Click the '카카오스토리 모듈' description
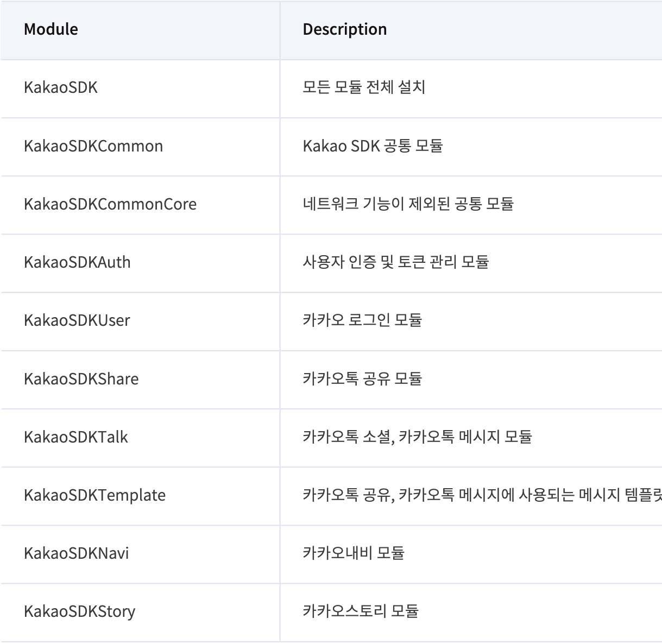This screenshot has height=644, width=662. click(x=361, y=611)
